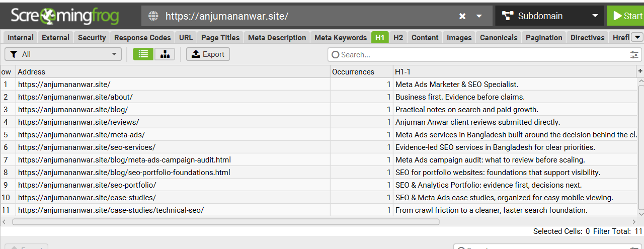
Task: Switch to list view mode
Action: pos(143,54)
